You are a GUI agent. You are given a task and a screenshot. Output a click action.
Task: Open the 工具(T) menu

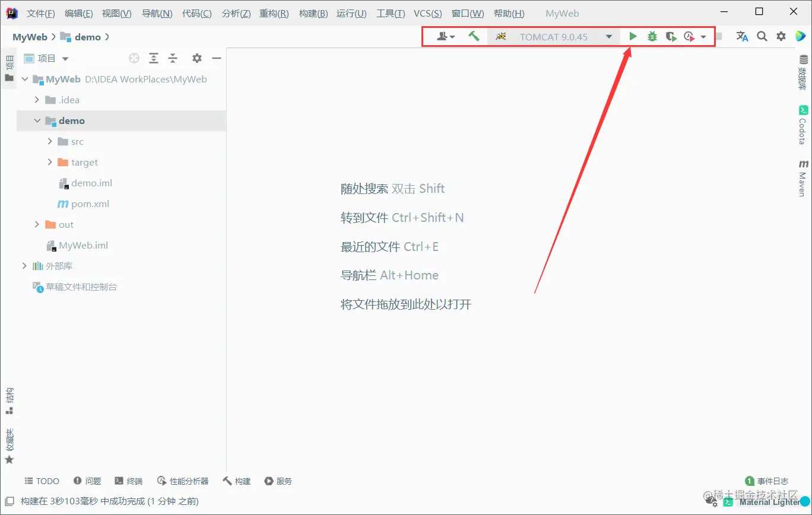coord(391,13)
